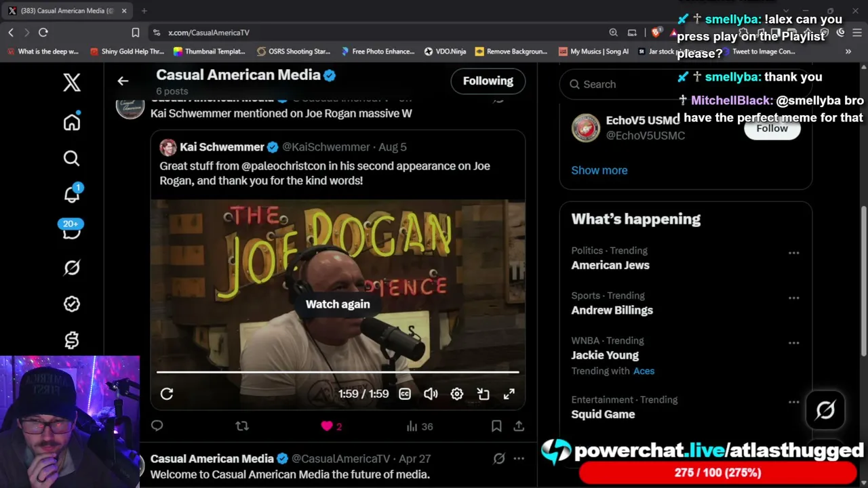This screenshot has width=868, height=488.
Task: Enable picture-in-picture for the video
Action: 483,394
